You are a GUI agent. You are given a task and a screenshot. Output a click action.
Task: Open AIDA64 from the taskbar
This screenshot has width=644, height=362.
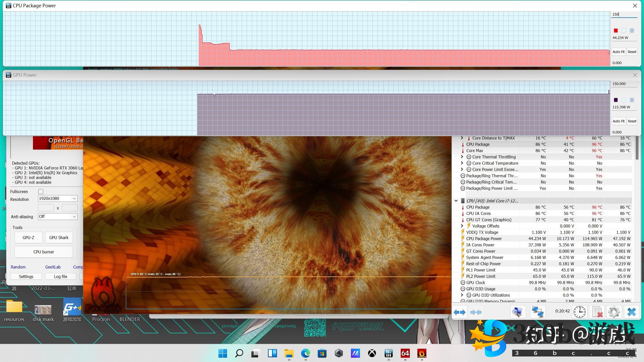tap(405, 353)
